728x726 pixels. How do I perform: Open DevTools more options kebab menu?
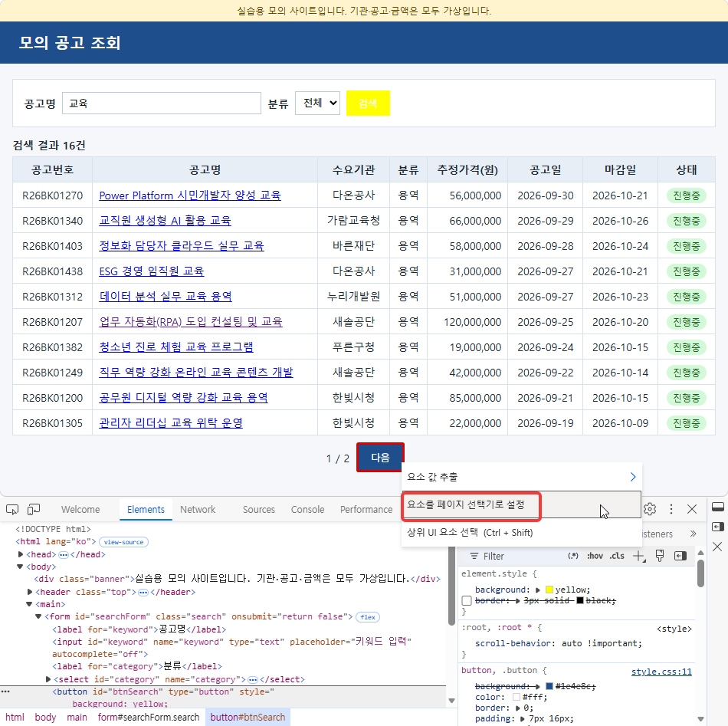tap(671, 509)
